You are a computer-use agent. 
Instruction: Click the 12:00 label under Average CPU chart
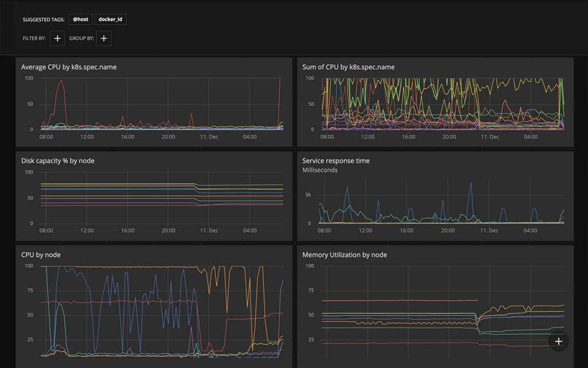(x=87, y=137)
